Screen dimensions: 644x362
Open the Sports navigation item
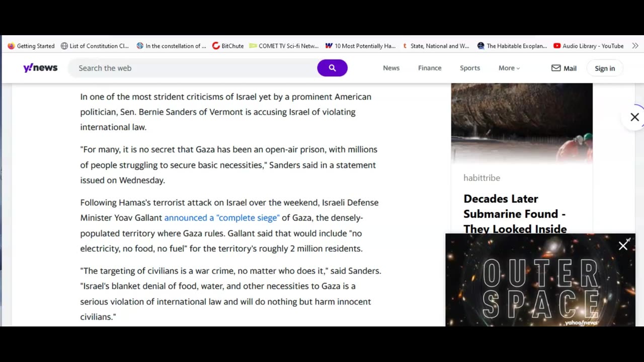point(470,68)
